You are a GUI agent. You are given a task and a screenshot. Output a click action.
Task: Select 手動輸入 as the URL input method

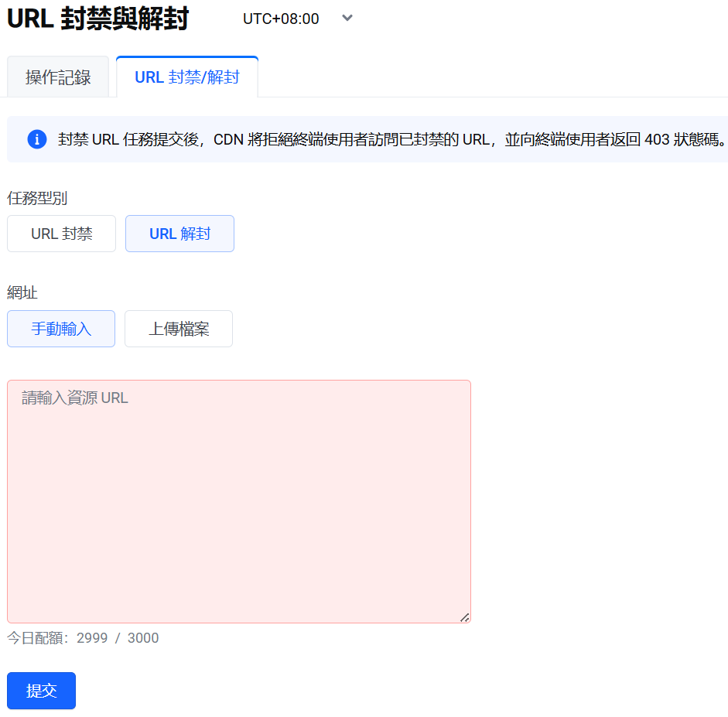61,329
